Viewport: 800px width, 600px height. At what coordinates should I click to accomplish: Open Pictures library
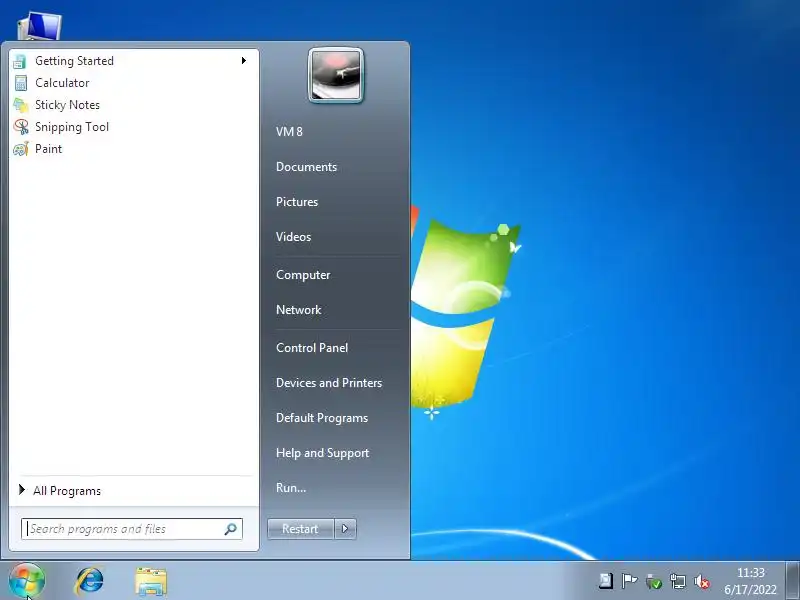(x=297, y=202)
